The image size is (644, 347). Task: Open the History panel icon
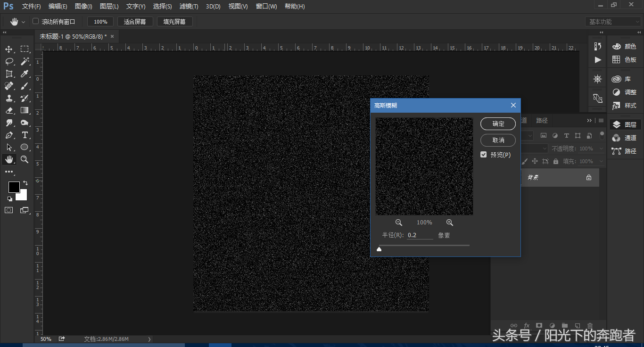(x=598, y=46)
